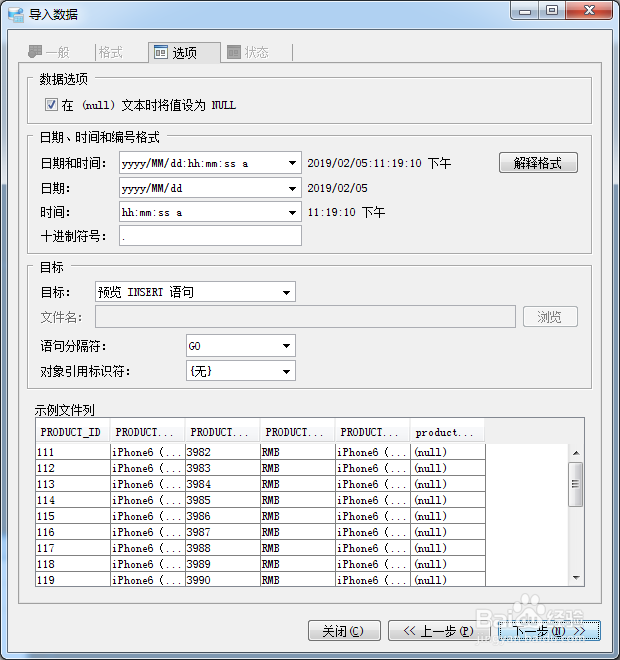Select cell 118 in the sample table
The image size is (620, 660).
tap(73, 564)
